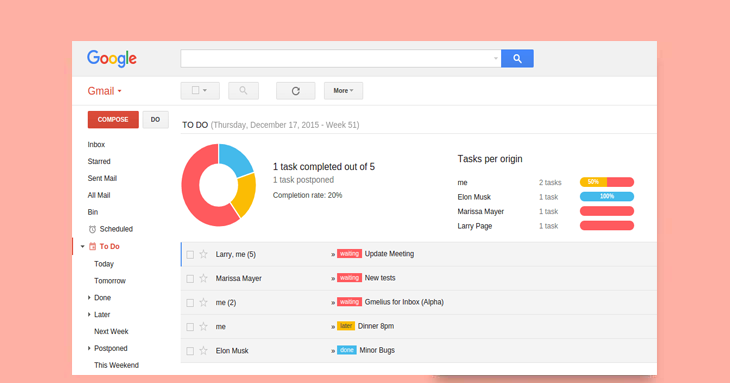
Task: Open the Bin folder
Action: coord(93,212)
